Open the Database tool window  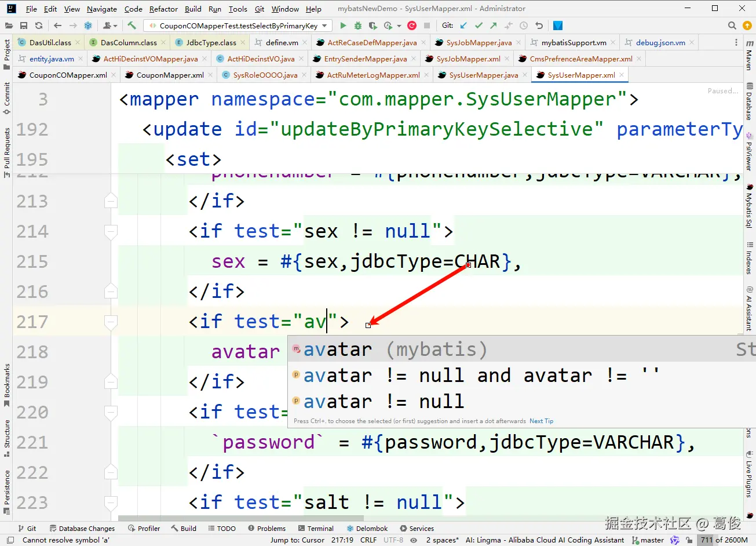(x=750, y=101)
